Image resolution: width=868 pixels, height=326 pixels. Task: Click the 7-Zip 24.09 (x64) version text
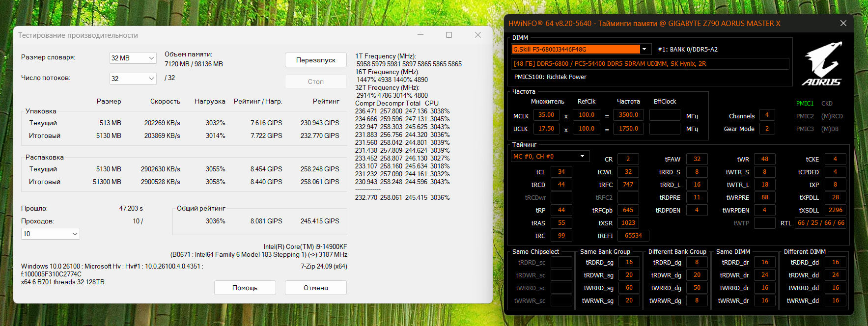324,267
